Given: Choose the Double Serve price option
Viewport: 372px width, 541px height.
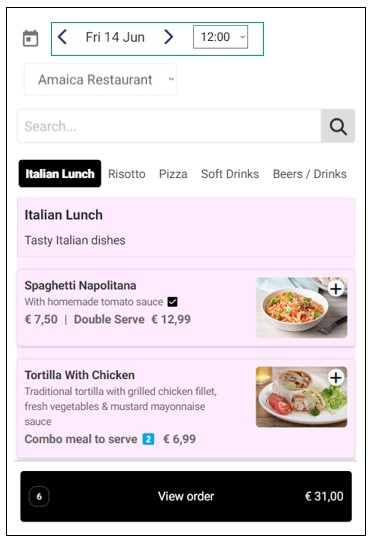Looking at the screenshot, I should [132, 319].
